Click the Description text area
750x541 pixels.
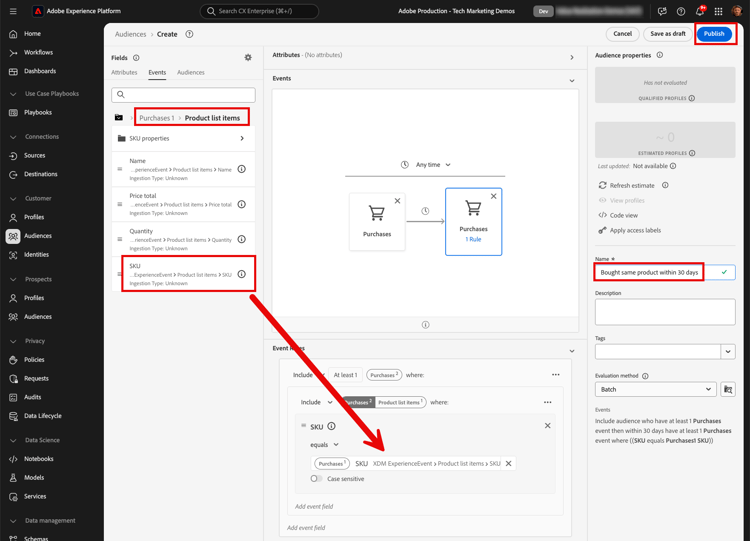pyautogui.click(x=665, y=312)
